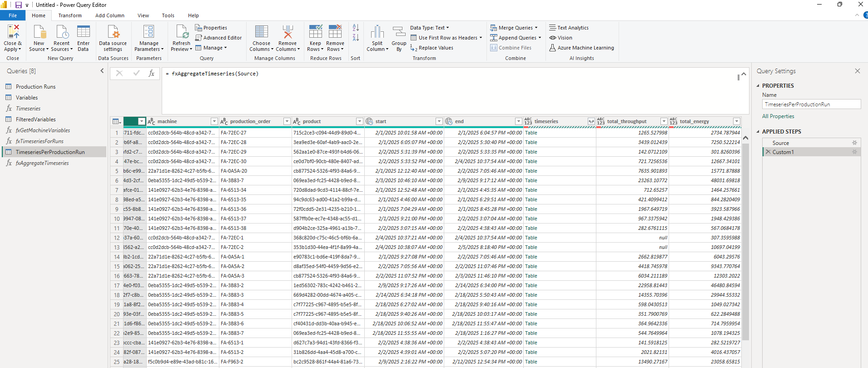
Task: Expand the formula bar with the chevron
Action: tap(744, 74)
